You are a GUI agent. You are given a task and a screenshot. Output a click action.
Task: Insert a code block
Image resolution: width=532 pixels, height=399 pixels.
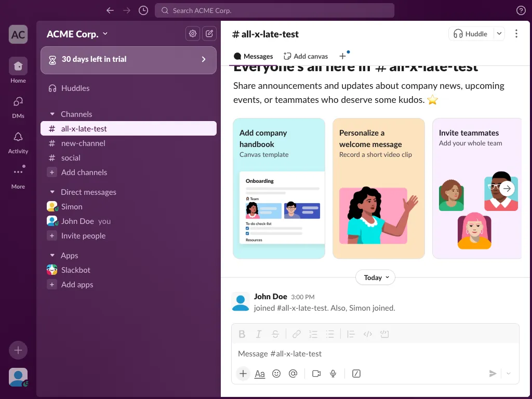click(x=384, y=334)
